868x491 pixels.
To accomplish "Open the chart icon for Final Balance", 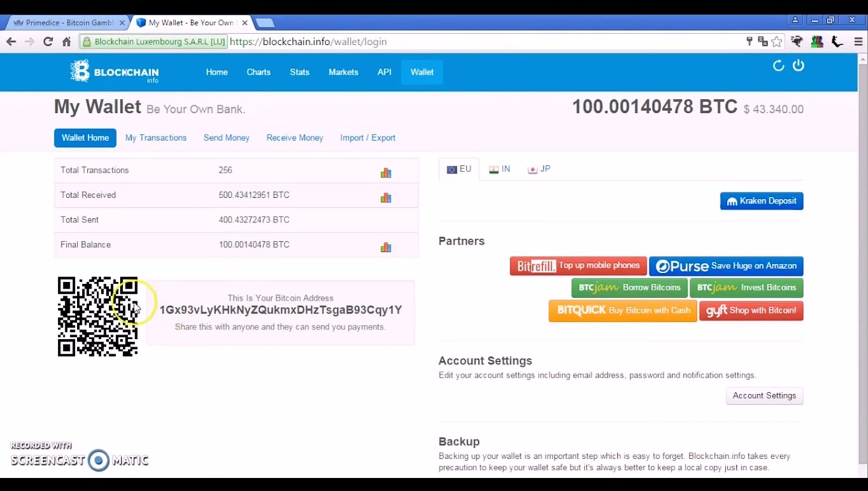I will click(x=386, y=247).
